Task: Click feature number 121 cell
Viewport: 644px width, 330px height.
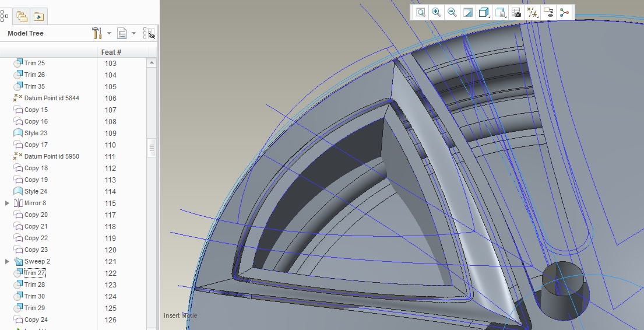Action: pos(111,261)
